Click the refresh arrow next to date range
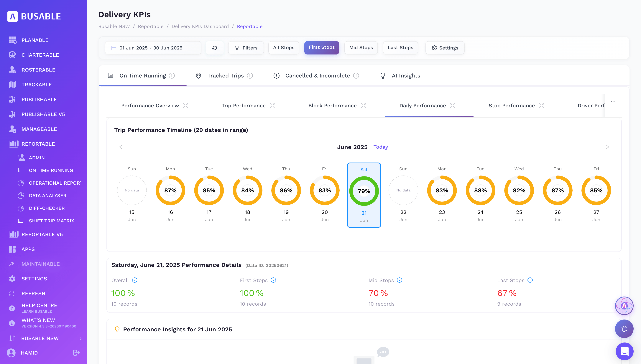This screenshot has height=364, width=641. (x=214, y=48)
